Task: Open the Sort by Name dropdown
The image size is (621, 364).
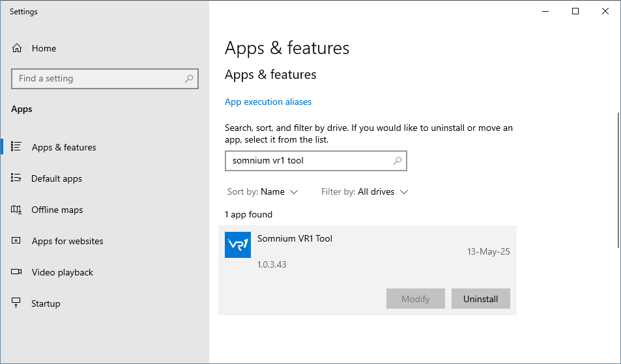Action: (262, 192)
